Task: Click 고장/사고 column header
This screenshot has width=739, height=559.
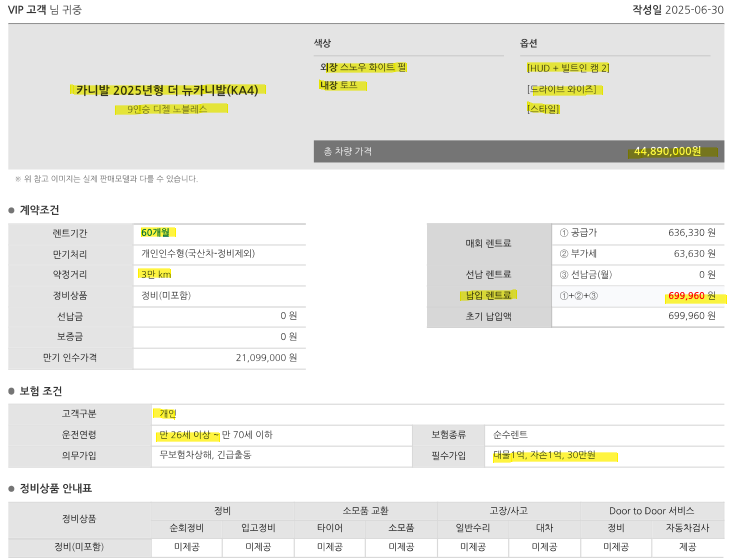Action: [x=509, y=511]
